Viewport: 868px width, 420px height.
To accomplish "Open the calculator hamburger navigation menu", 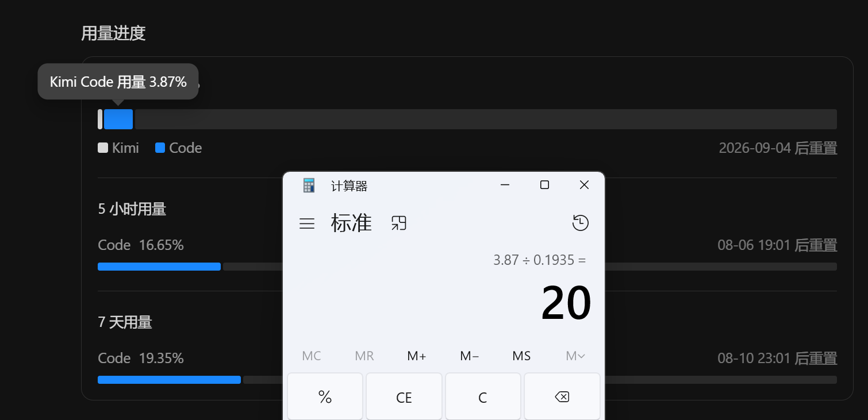I will [307, 224].
